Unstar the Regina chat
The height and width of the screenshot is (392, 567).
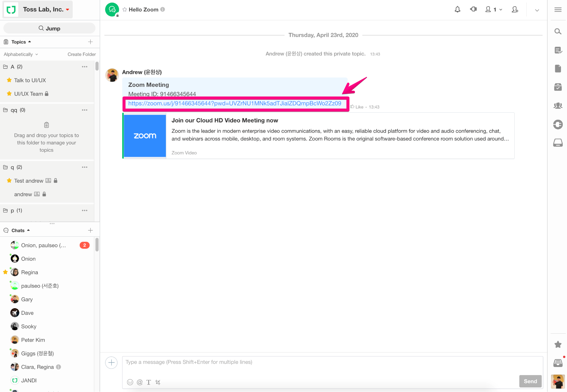click(x=5, y=272)
